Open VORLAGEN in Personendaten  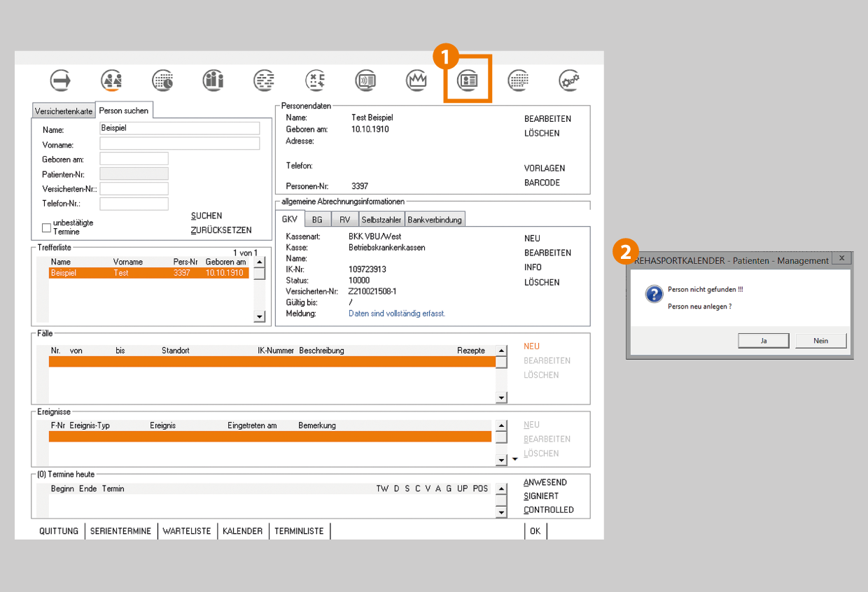(545, 169)
